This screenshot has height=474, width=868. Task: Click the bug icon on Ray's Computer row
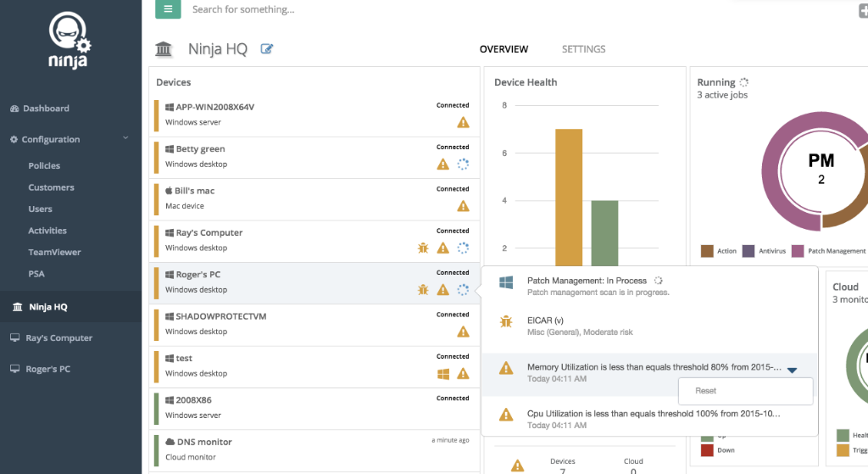point(423,248)
